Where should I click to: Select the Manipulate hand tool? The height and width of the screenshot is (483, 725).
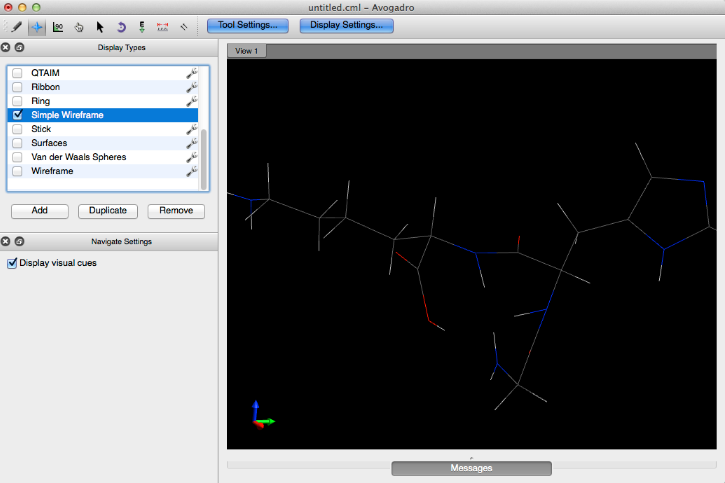(79, 26)
